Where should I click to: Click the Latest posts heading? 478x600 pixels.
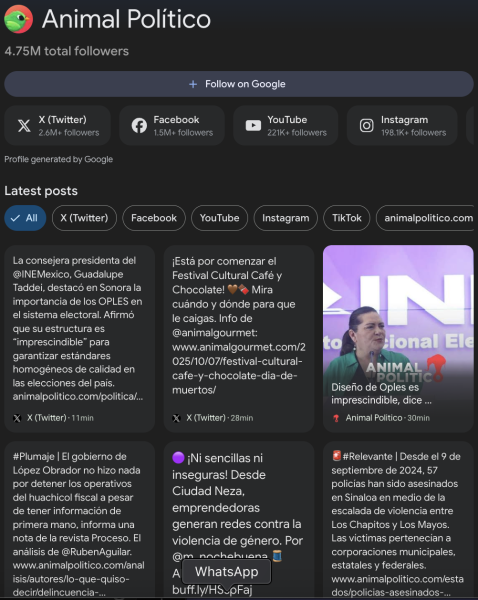(x=41, y=191)
